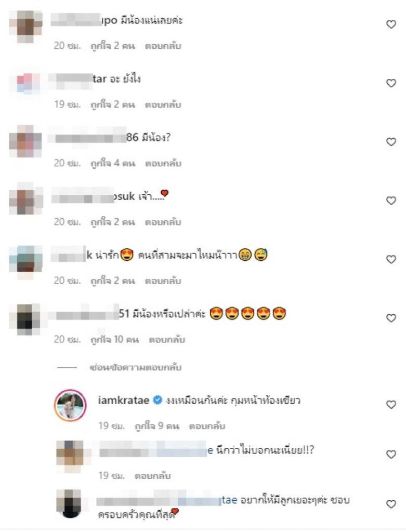The width and height of the screenshot is (406, 532).
Task: Open the iamkratae username link
Action: click(124, 401)
